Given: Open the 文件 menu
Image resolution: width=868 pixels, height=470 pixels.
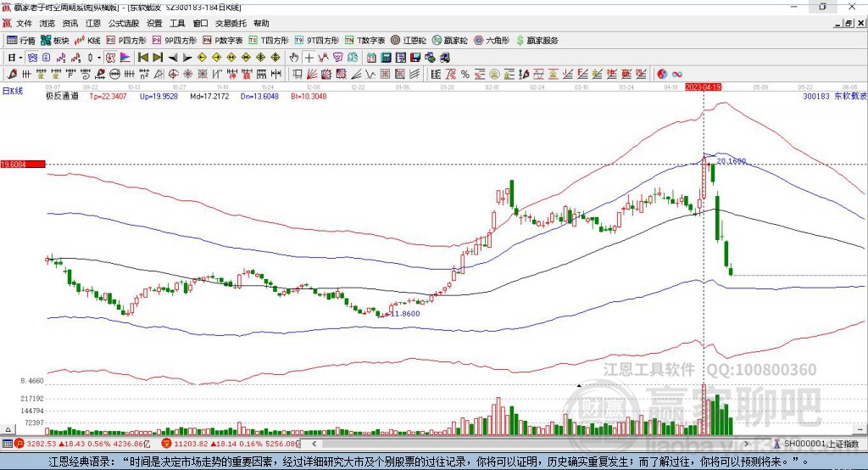Looking at the screenshot, I should 24,23.
